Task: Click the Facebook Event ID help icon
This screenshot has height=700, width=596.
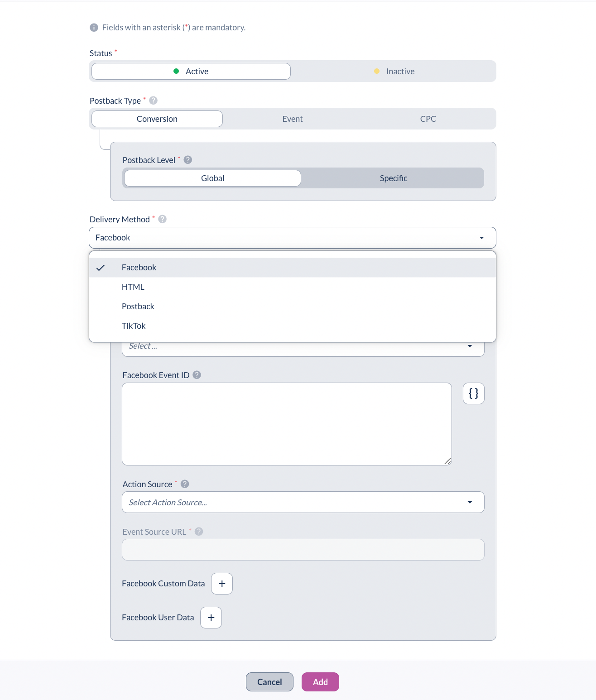Action: coord(197,375)
